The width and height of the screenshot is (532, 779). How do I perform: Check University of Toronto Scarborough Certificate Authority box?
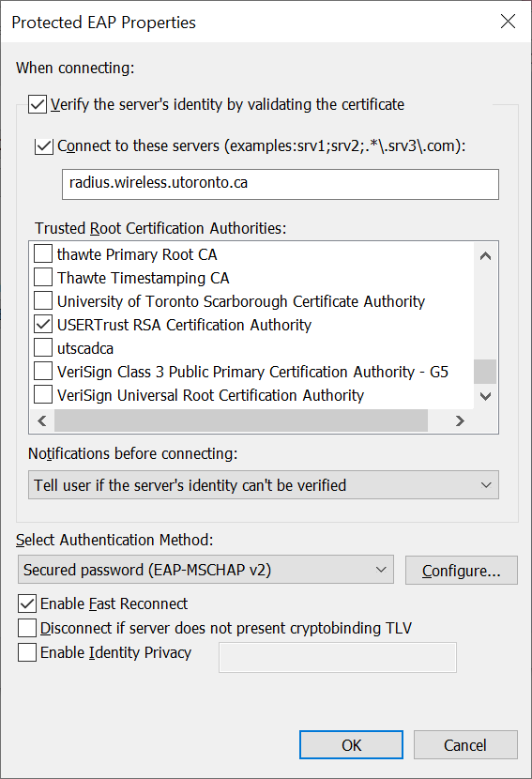(x=43, y=300)
